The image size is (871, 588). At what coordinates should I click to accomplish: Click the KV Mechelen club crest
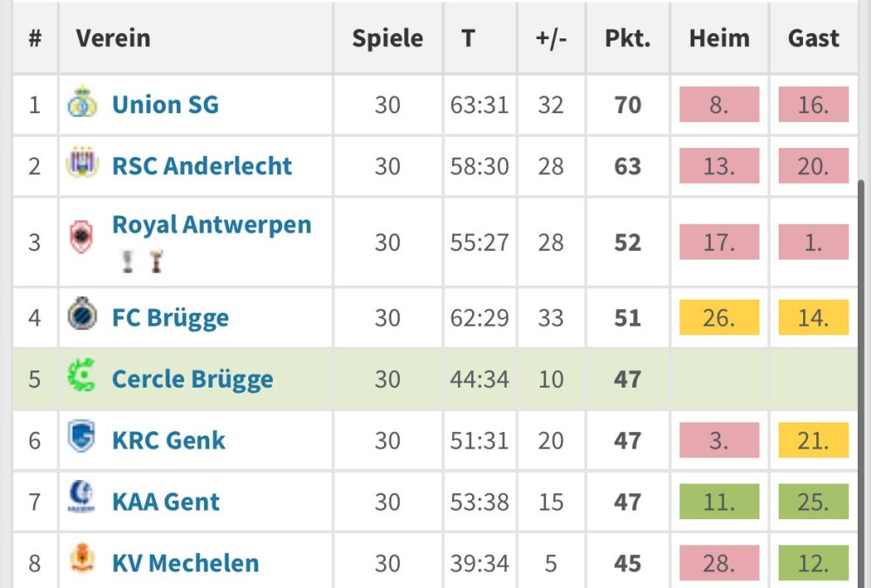coord(82,560)
